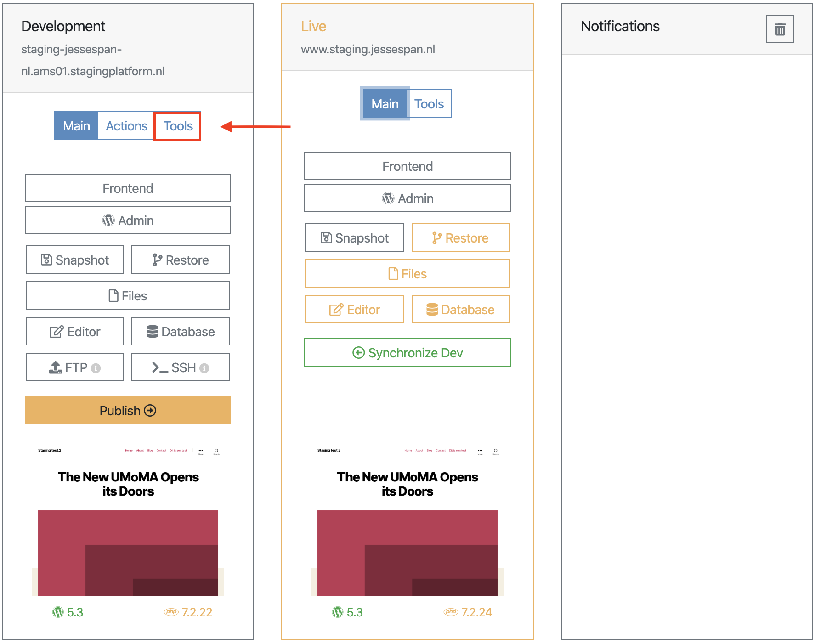Screen dimensions: 815x644
Task: Click the Development PHP version 7.2.22
Action: point(188,612)
